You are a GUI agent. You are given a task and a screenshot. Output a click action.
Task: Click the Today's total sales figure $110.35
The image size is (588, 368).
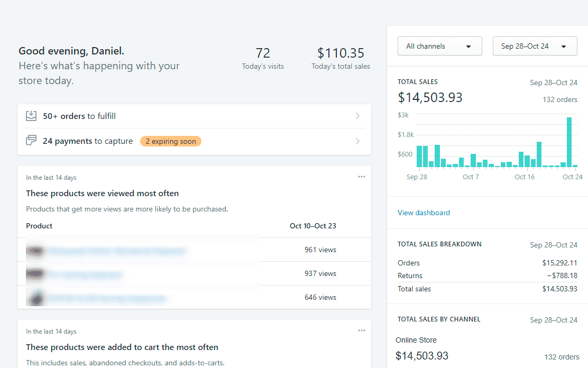[x=341, y=53]
